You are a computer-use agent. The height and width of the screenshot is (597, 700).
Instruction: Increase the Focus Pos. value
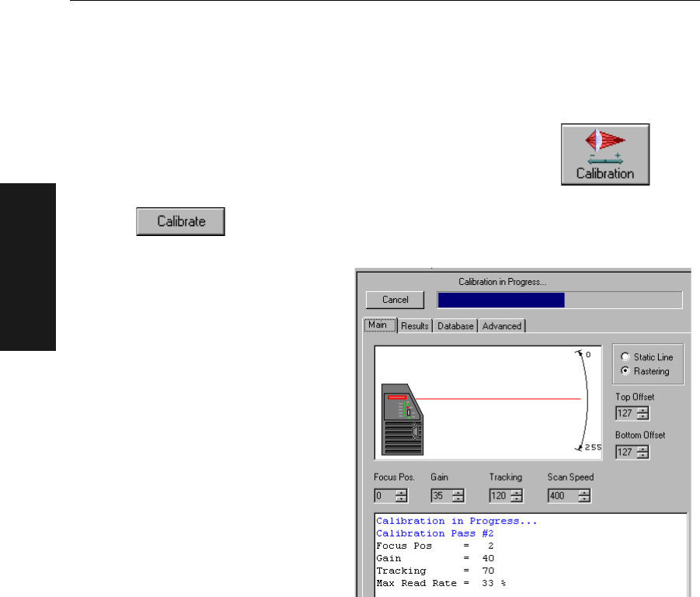[x=402, y=493]
